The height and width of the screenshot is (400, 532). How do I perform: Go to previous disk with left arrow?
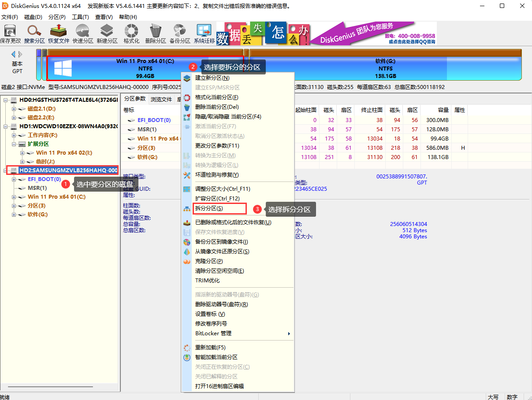click(x=14, y=54)
